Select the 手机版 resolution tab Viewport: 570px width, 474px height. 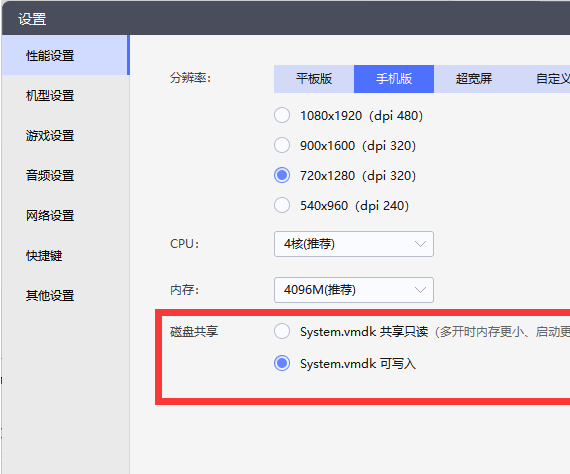(394, 79)
